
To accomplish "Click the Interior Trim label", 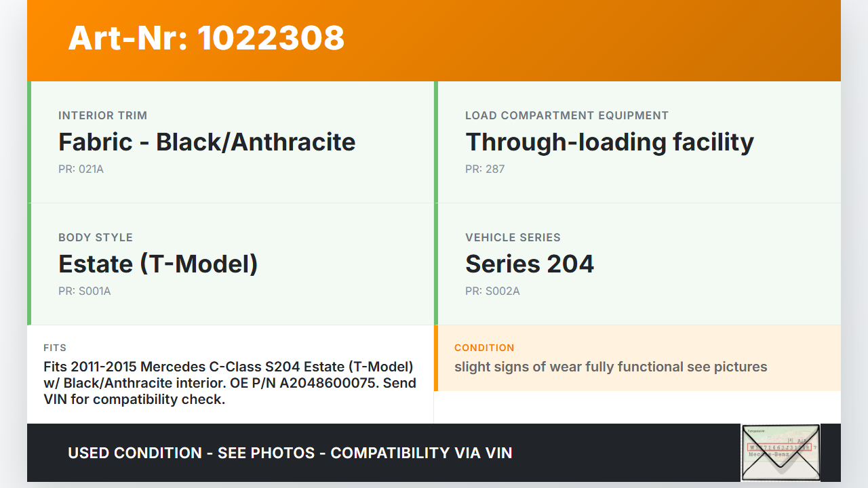I will tap(102, 115).
